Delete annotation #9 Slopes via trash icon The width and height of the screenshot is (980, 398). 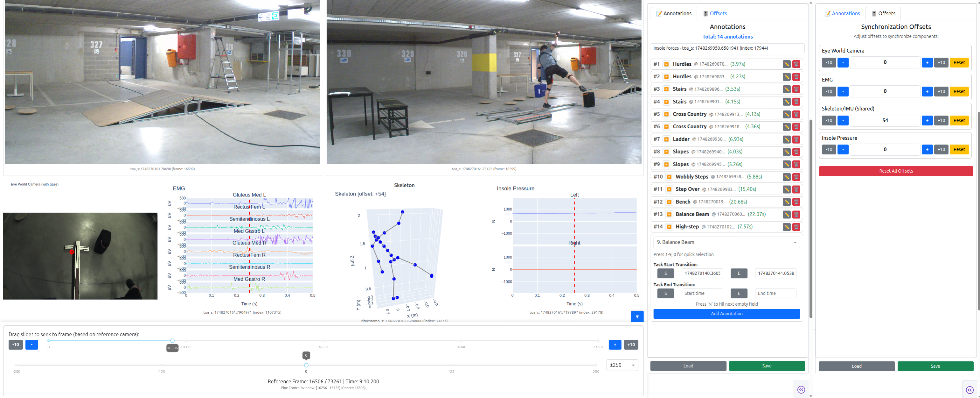(797, 164)
